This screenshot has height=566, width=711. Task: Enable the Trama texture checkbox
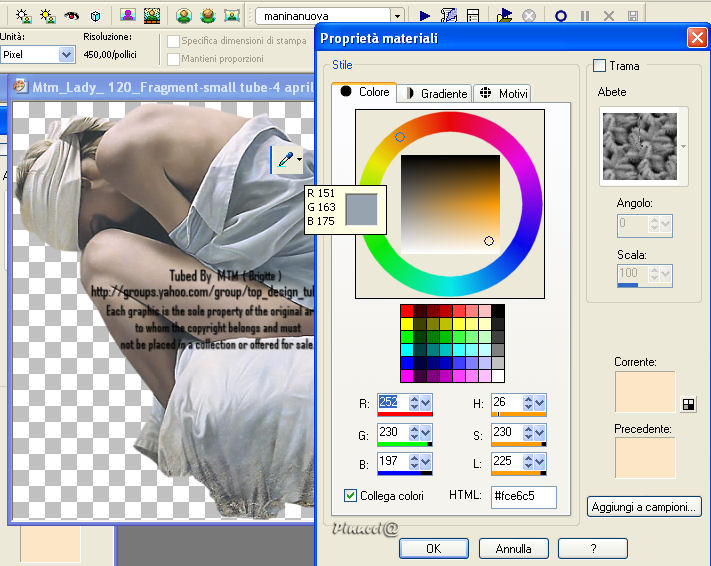pyautogui.click(x=600, y=66)
